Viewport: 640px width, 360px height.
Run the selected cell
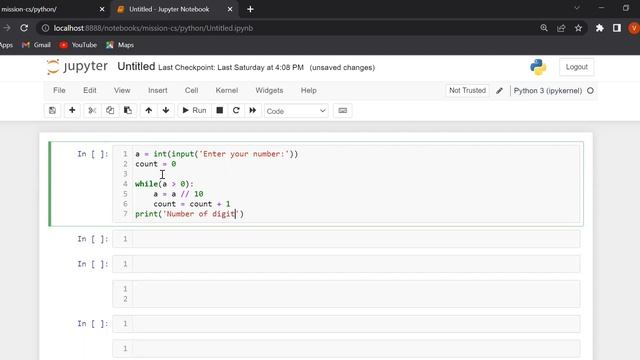(194, 110)
